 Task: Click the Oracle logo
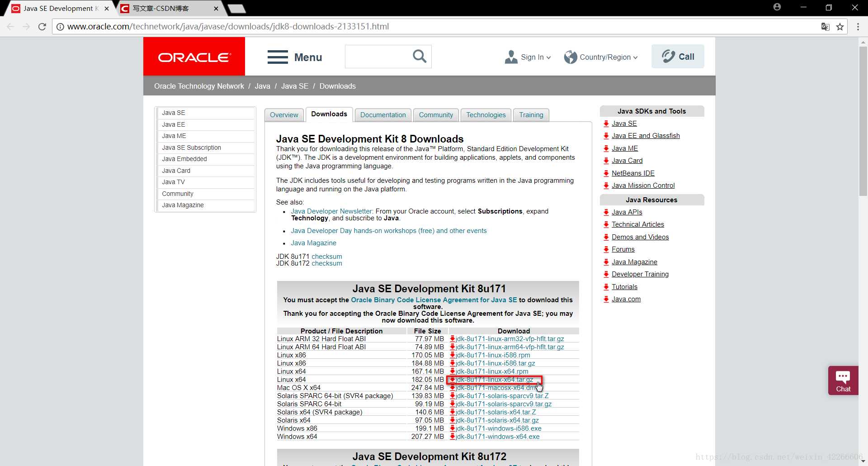(x=194, y=57)
